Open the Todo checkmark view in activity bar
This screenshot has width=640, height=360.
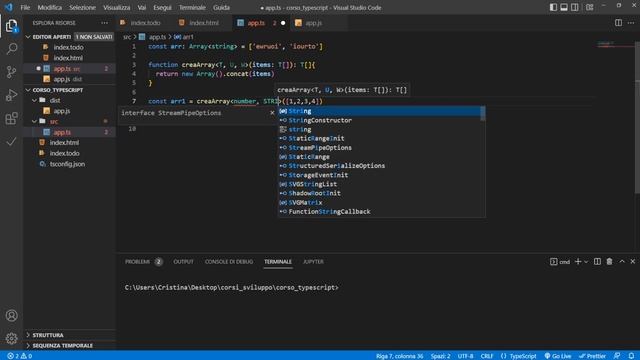tap(11, 142)
